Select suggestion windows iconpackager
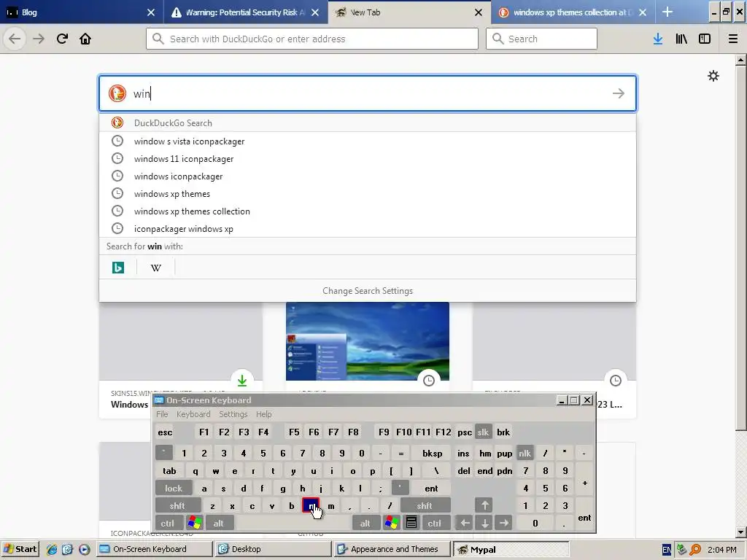Image resolution: width=747 pixels, height=560 pixels. [368, 176]
